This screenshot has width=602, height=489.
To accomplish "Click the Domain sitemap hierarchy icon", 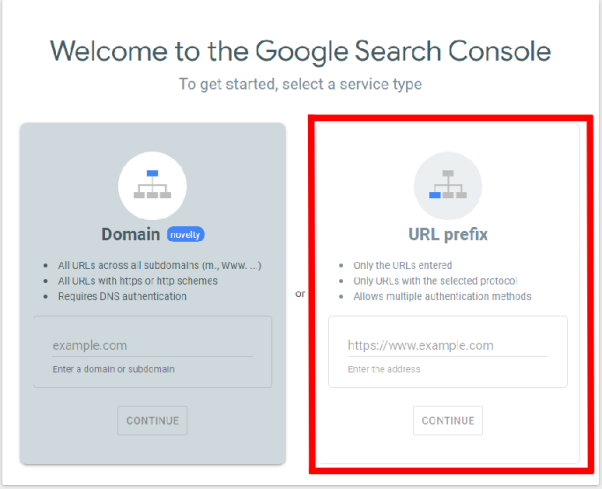I will coord(152,185).
